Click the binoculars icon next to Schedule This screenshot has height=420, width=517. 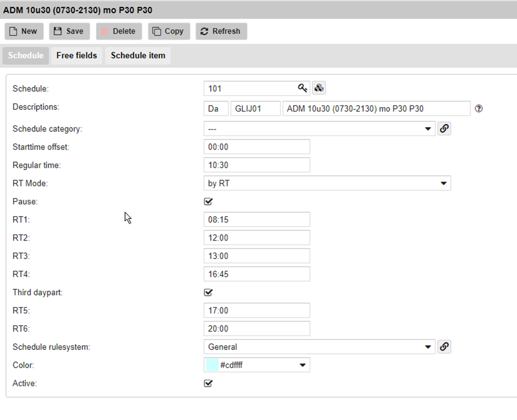point(319,88)
